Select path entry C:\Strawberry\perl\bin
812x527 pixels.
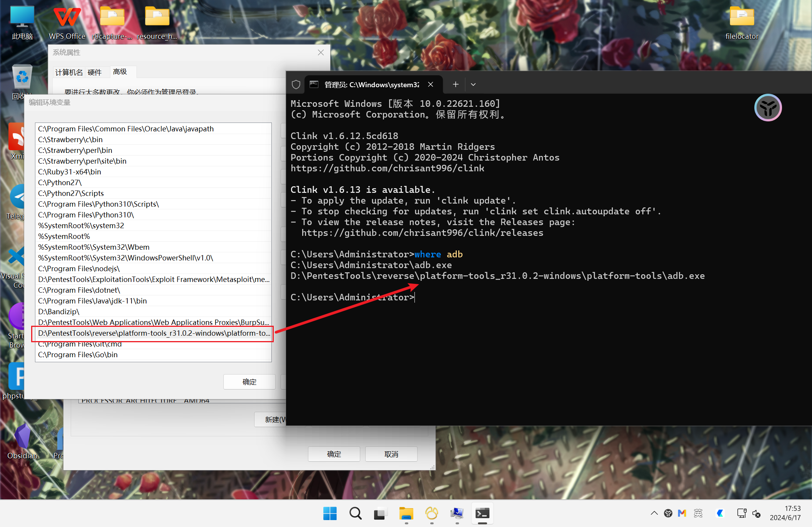pos(153,150)
